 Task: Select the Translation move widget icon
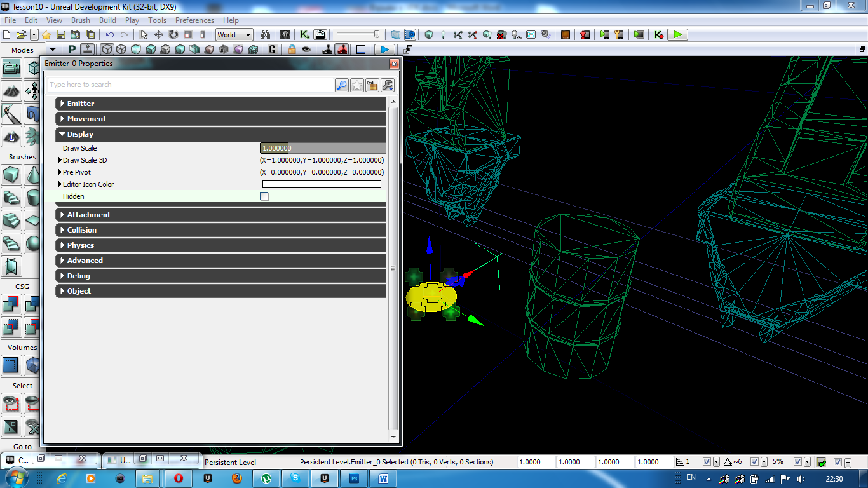point(159,35)
